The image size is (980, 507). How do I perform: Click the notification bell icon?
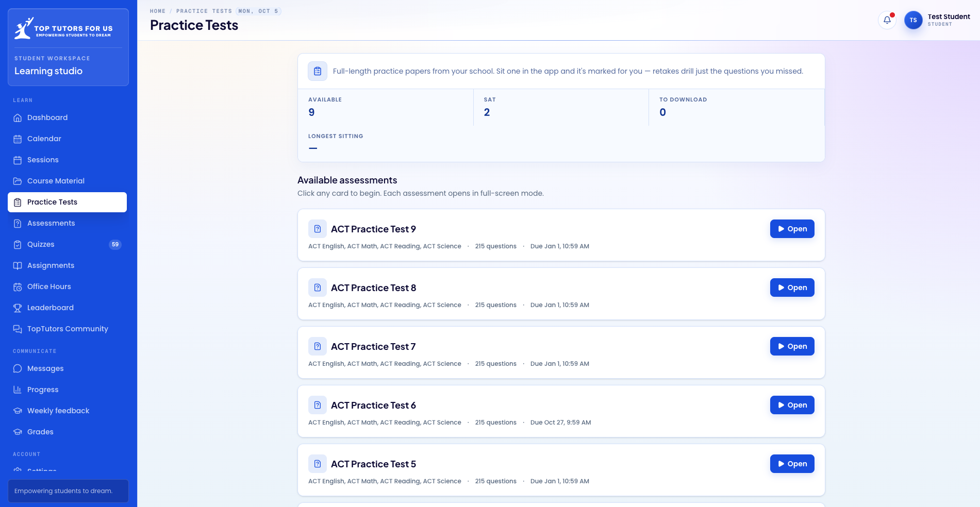[x=887, y=20]
